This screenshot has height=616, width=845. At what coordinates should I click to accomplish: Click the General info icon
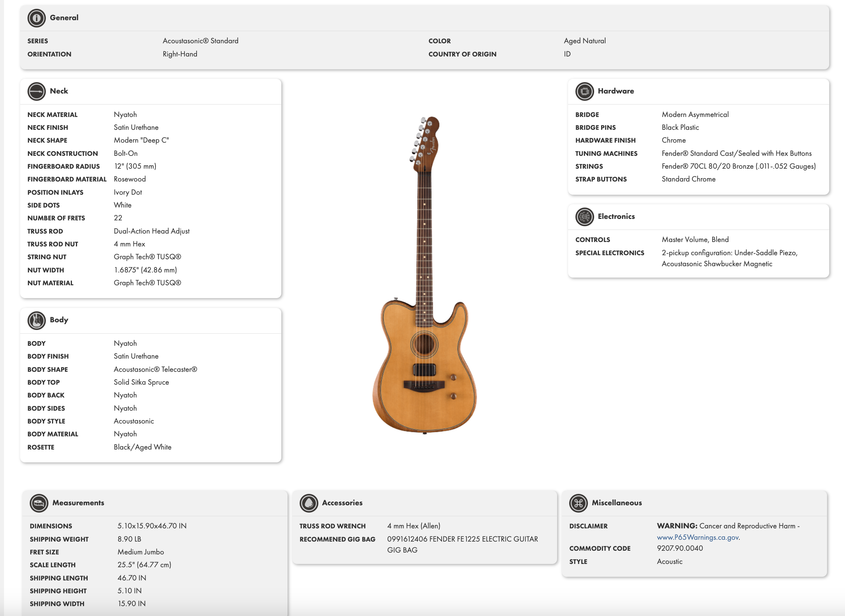[x=36, y=18]
